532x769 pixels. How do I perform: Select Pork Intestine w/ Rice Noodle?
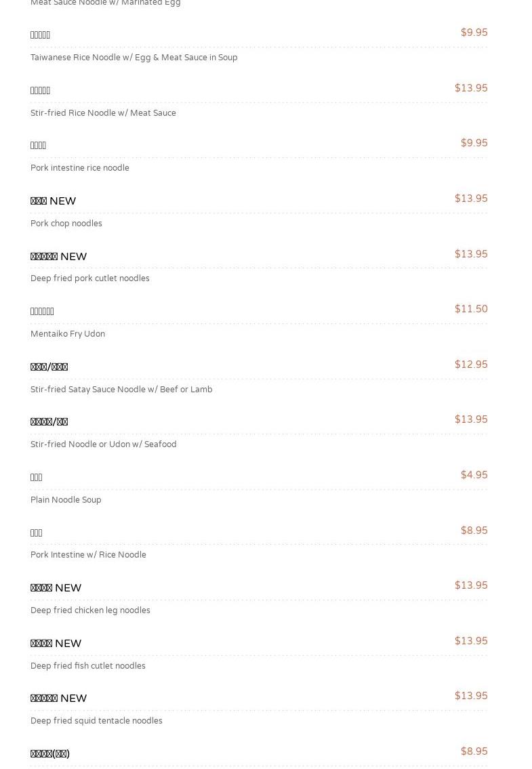click(88, 555)
